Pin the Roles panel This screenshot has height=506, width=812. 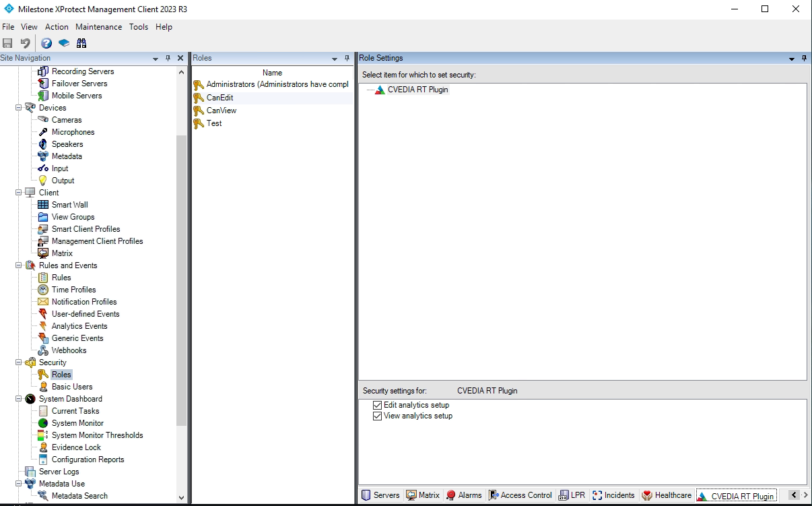click(347, 59)
